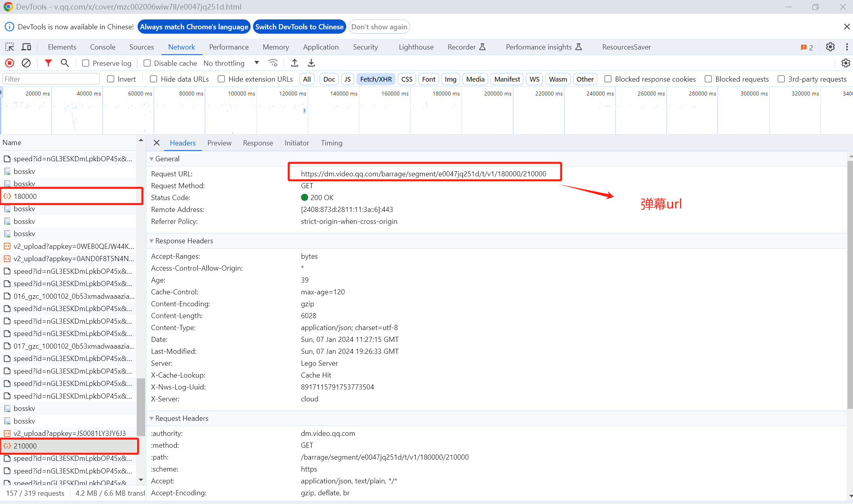The width and height of the screenshot is (853, 504).
Task: Switch to the Console tab
Action: pos(102,47)
